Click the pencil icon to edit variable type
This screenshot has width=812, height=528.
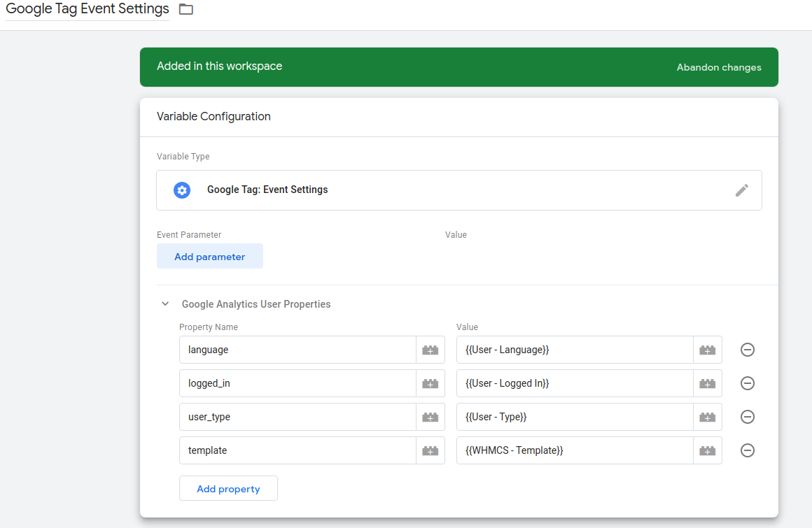[x=741, y=190]
